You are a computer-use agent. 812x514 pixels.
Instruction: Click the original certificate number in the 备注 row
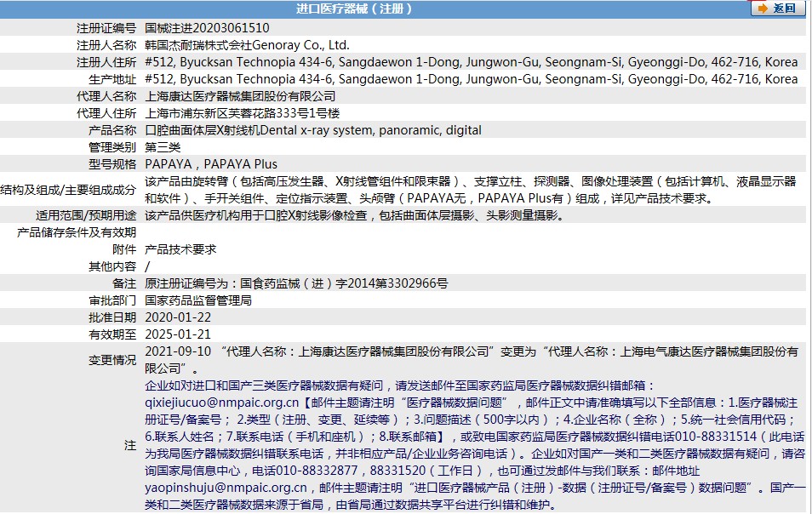296,283
